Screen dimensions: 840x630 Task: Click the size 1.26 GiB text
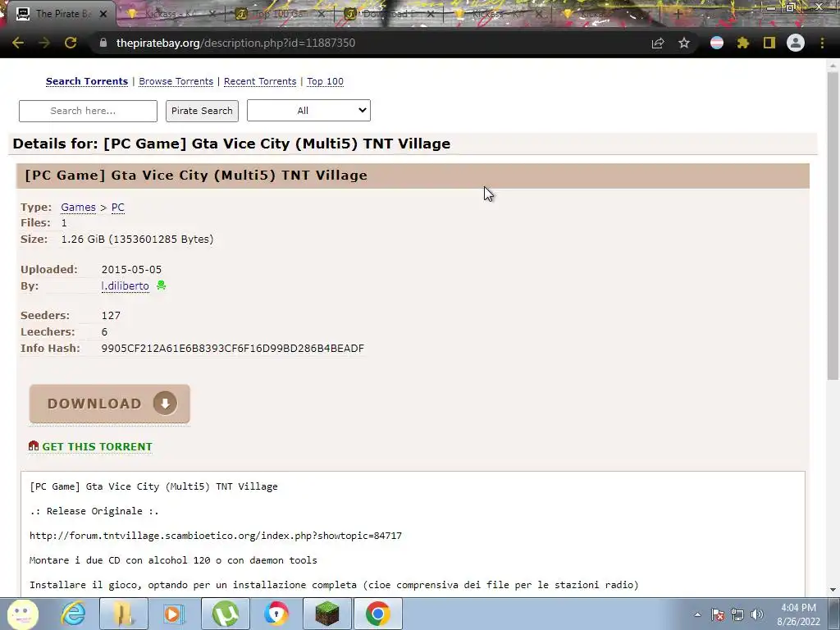(137, 239)
